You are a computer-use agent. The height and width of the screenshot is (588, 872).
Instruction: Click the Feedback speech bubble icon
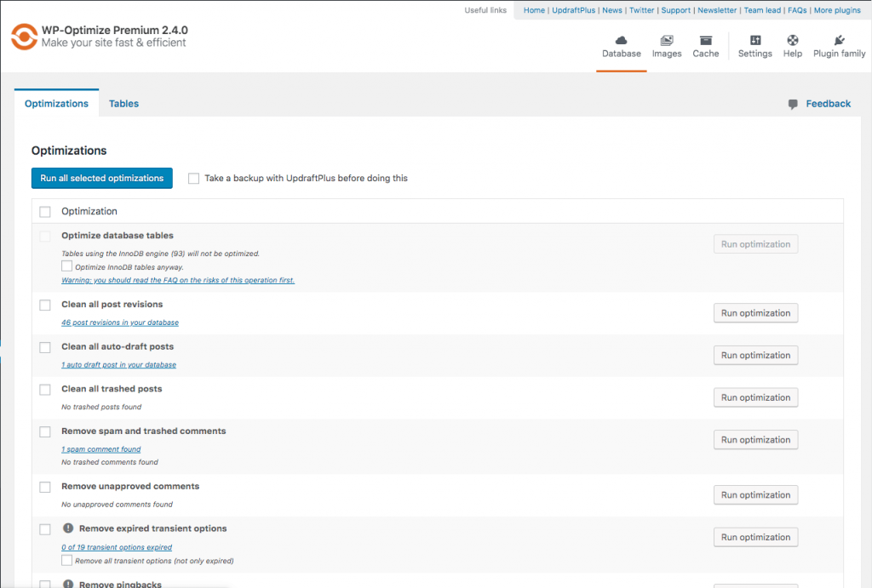[x=794, y=103]
